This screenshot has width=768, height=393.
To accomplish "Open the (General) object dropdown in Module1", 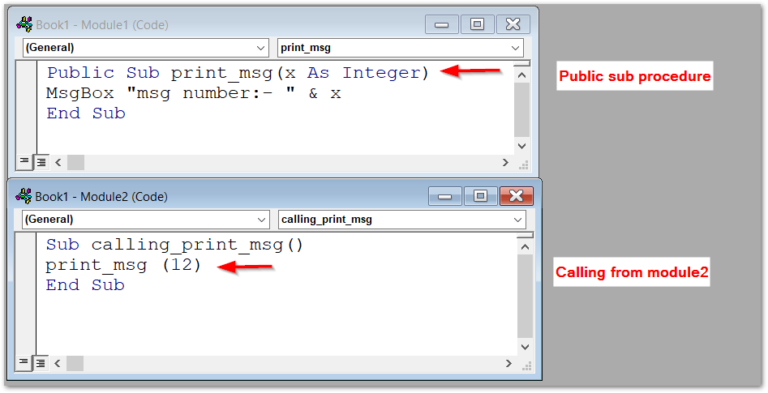I will point(145,48).
